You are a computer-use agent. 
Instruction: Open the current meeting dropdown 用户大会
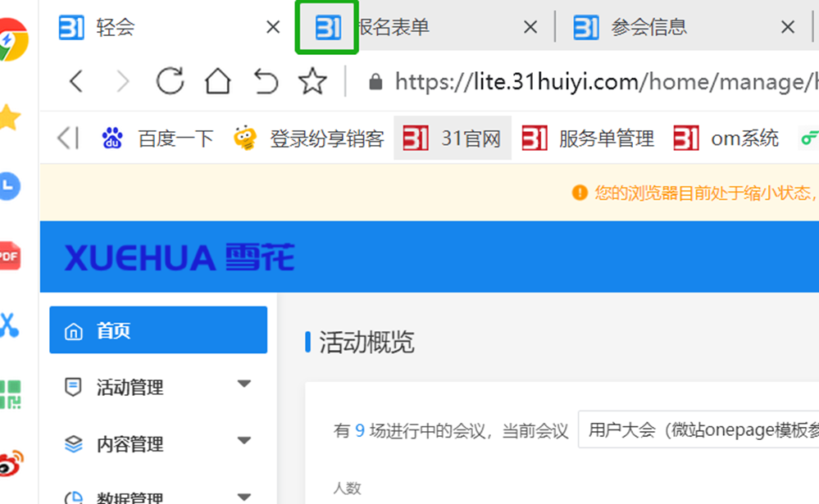click(697, 430)
